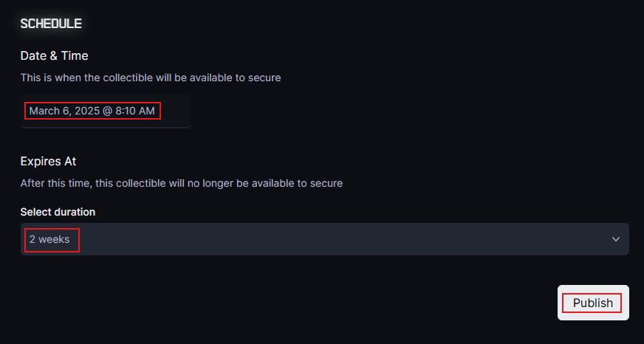644x344 pixels.
Task: Expand the expiry duration combo box
Action: pos(324,239)
